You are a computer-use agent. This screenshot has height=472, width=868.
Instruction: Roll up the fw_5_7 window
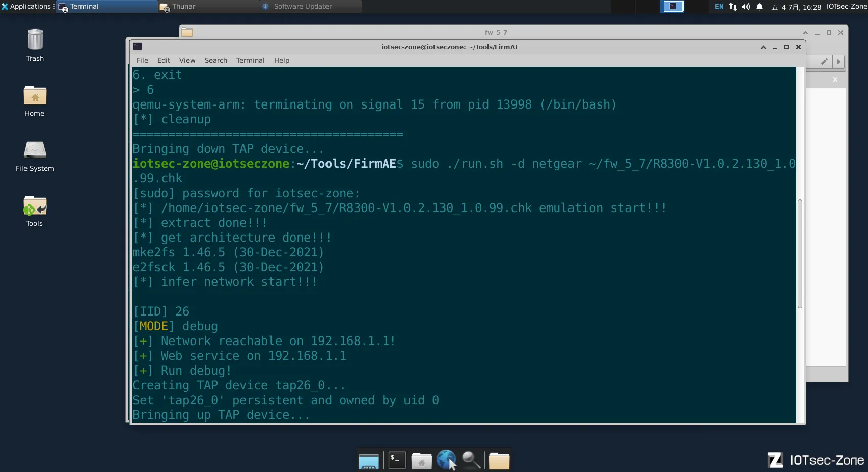(x=805, y=33)
